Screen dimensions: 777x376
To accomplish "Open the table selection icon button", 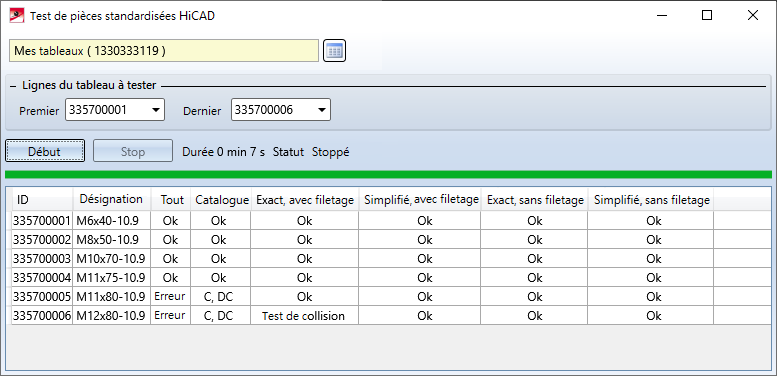I will [334, 51].
